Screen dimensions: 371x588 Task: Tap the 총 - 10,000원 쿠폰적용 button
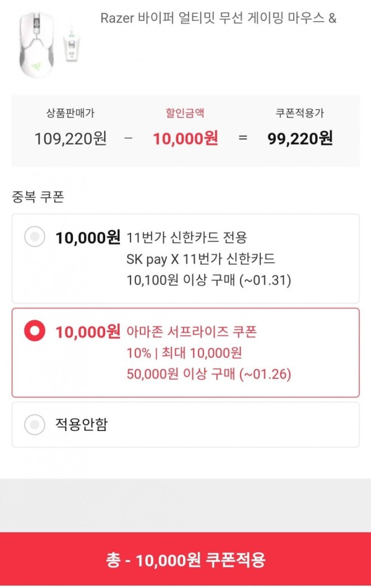(x=185, y=560)
